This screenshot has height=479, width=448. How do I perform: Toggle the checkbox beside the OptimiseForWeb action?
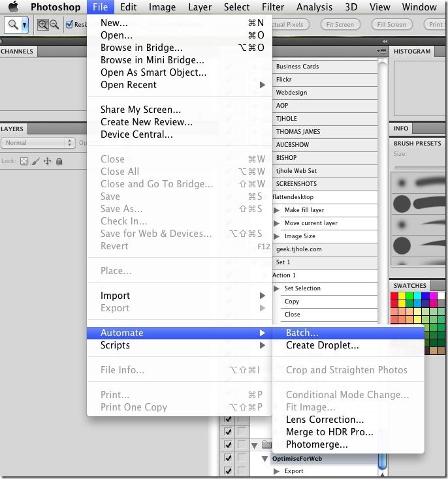click(x=229, y=458)
